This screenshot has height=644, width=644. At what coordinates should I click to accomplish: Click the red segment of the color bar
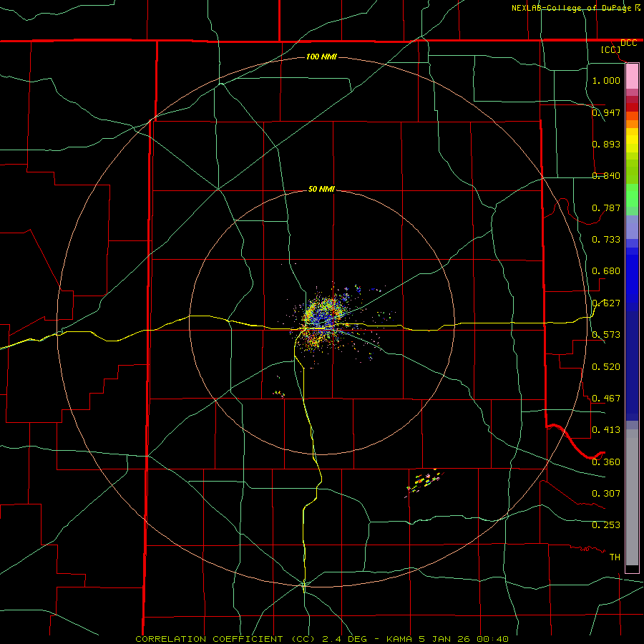click(x=632, y=107)
